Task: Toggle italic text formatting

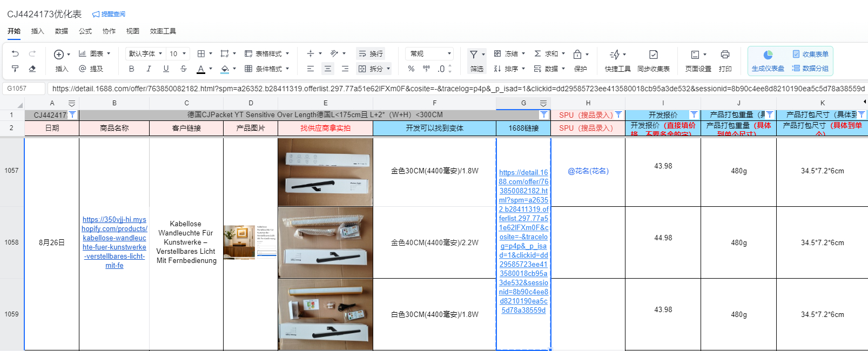Action: click(x=149, y=69)
